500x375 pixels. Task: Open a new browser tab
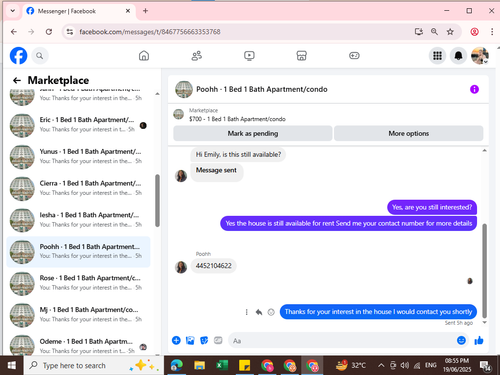[145, 11]
